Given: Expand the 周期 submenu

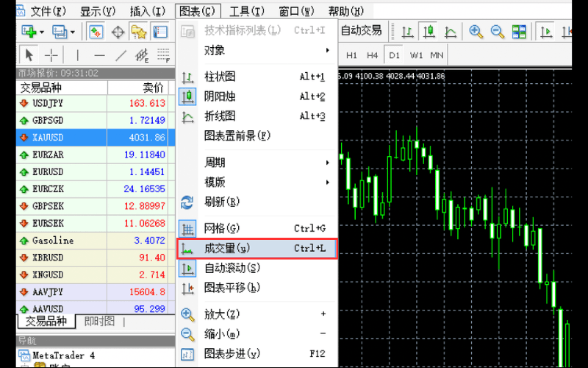Looking at the screenshot, I should (257, 162).
